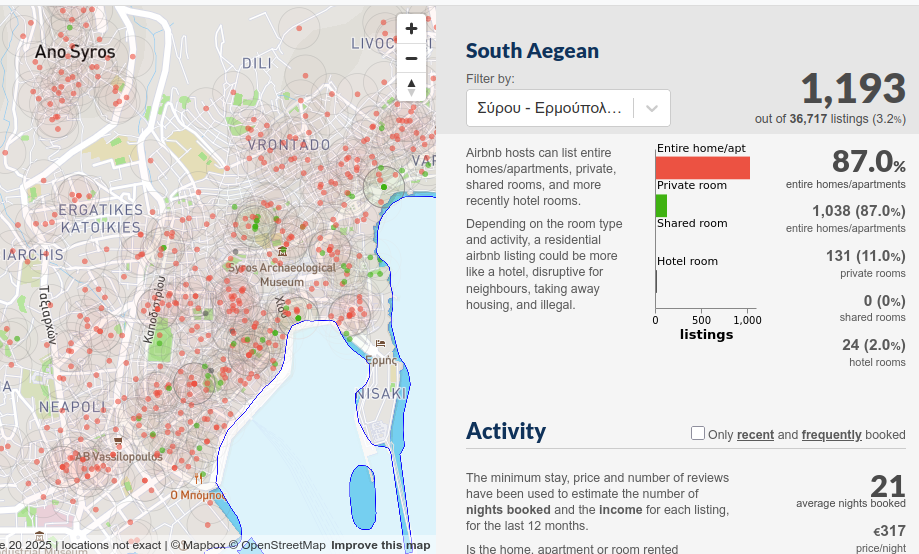Viewport: 919px width, 554px height.
Task: Reset map bearing with compass button
Action: pyautogui.click(x=411, y=88)
